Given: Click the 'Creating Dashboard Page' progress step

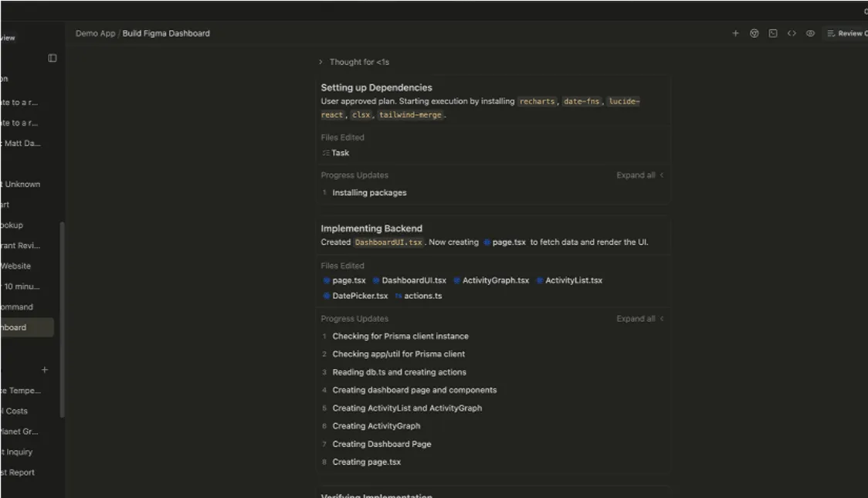Looking at the screenshot, I should coord(381,444).
